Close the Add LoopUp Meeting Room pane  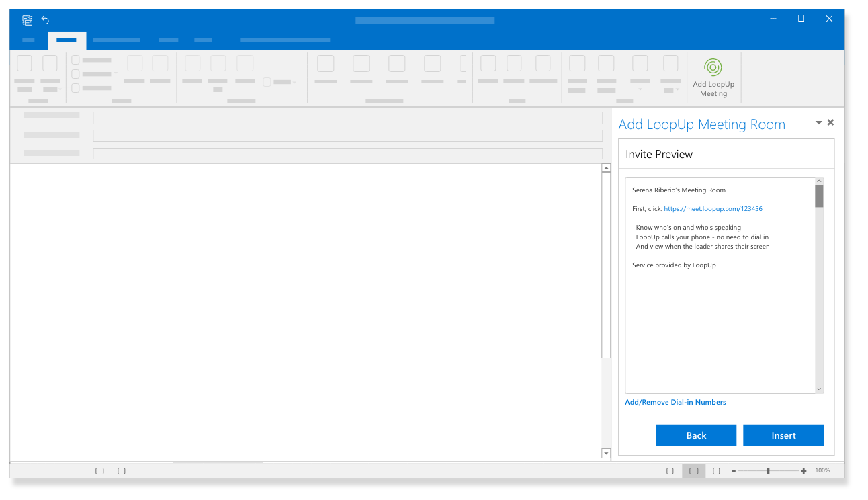pyautogui.click(x=830, y=122)
